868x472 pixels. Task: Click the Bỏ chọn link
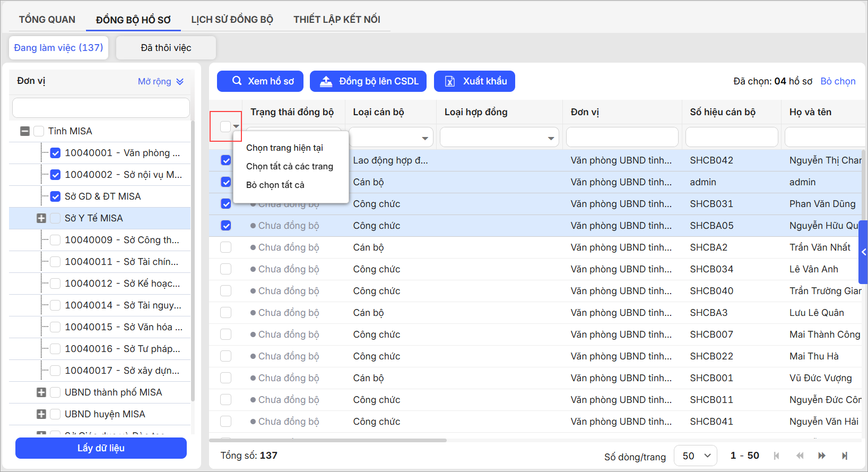[x=838, y=81]
